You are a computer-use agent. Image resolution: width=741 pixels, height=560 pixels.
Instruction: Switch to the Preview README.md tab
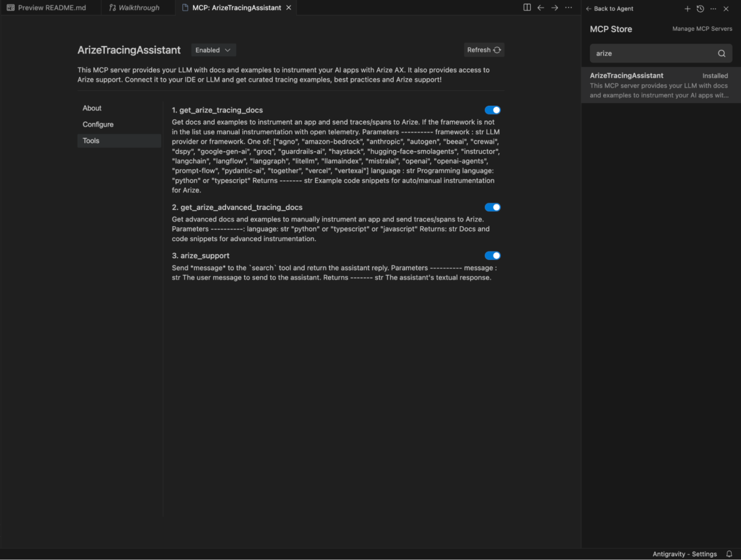point(50,7)
